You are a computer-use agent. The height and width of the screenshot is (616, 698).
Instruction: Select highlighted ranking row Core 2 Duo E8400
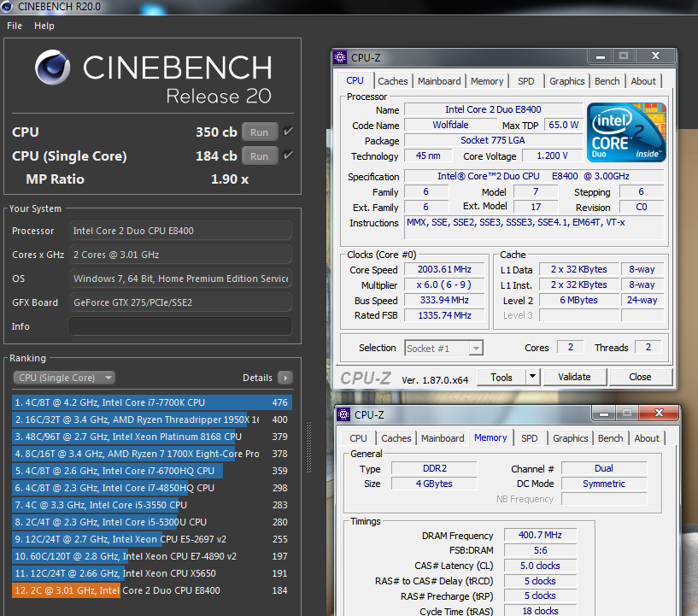click(x=152, y=590)
